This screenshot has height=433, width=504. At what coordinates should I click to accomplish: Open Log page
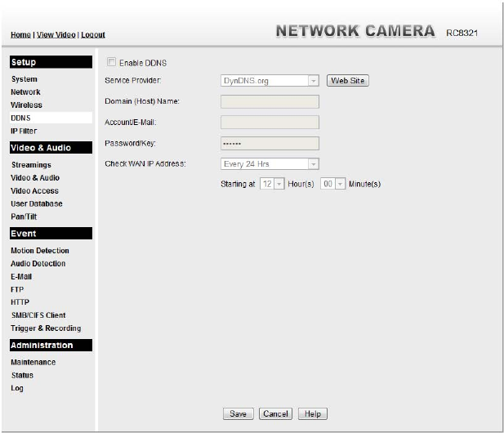(17, 388)
